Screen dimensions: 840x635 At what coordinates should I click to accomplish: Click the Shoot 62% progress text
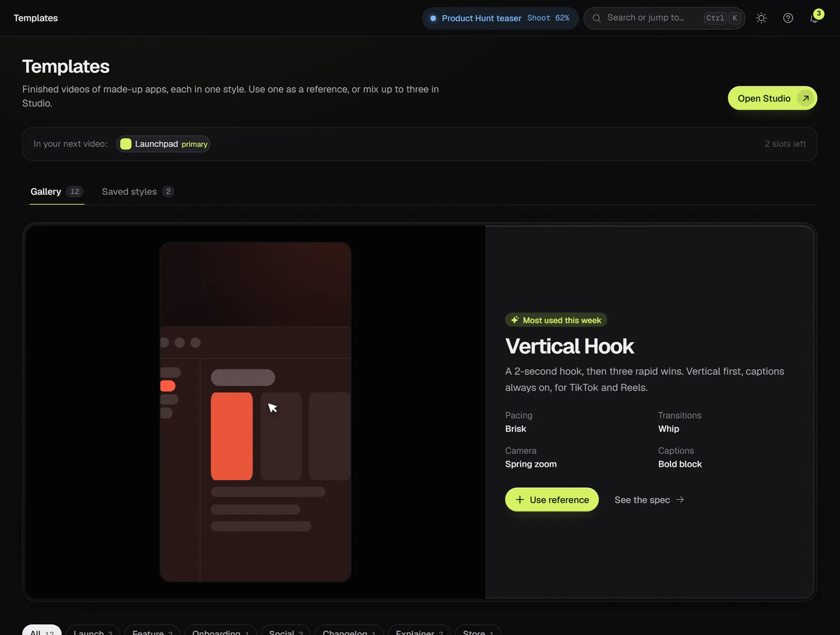548,18
